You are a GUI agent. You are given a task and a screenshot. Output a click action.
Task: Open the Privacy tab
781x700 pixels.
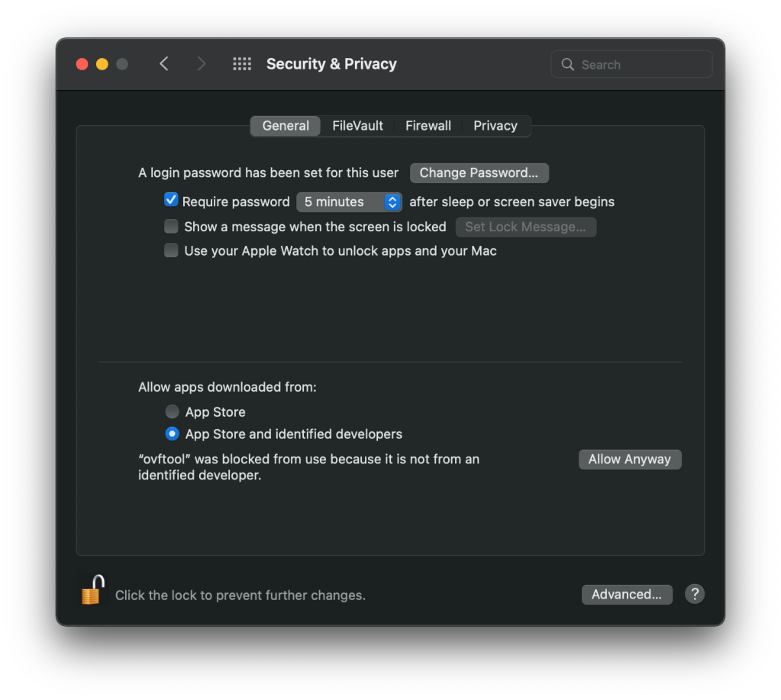[495, 126]
